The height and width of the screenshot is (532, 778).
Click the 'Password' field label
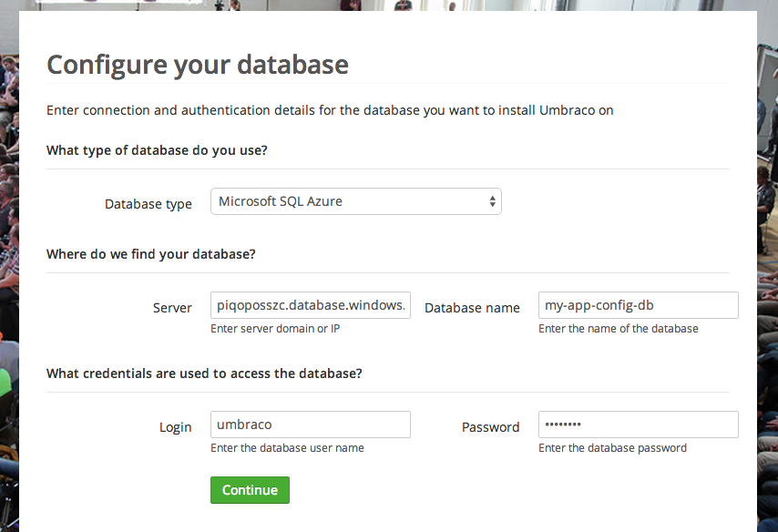tap(491, 427)
